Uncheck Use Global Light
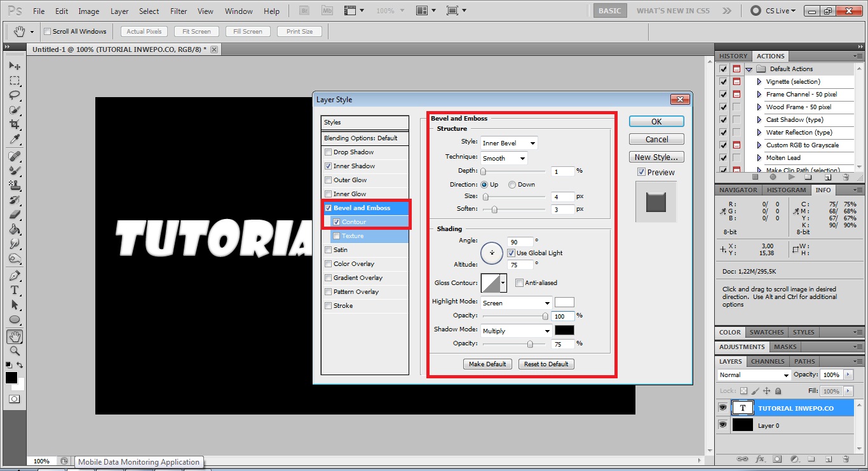The image size is (868, 471). (511, 253)
